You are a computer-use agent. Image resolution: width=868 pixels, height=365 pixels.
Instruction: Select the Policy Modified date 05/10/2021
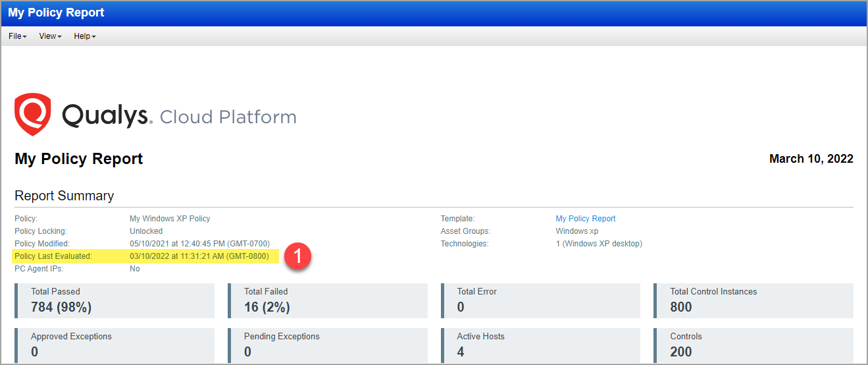tap(199, 244)
